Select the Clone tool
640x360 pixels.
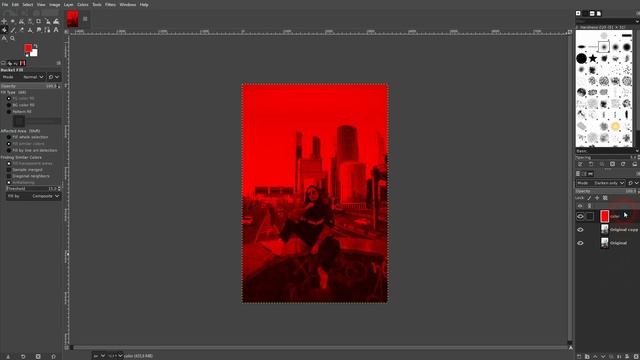coord(30,30)
